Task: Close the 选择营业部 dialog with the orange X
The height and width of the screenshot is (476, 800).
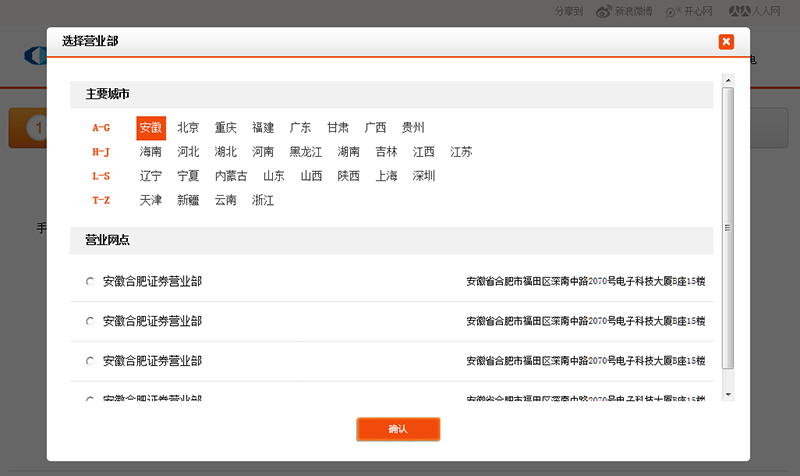Action: [x=726, y=42]
